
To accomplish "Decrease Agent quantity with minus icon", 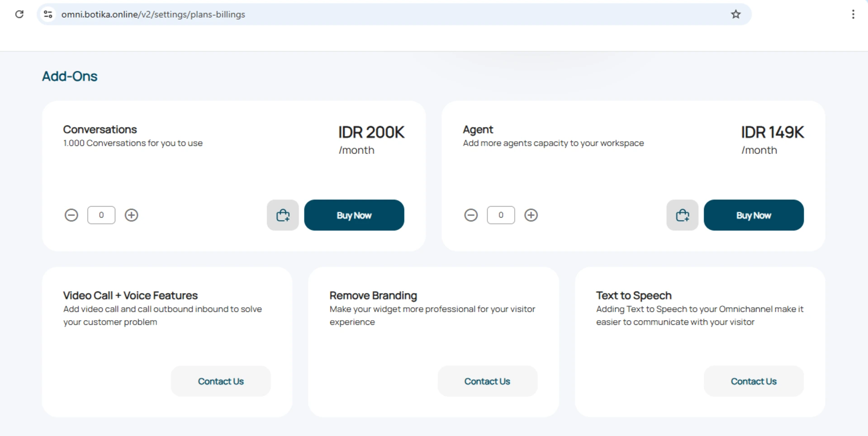I will tap(471, 215).
